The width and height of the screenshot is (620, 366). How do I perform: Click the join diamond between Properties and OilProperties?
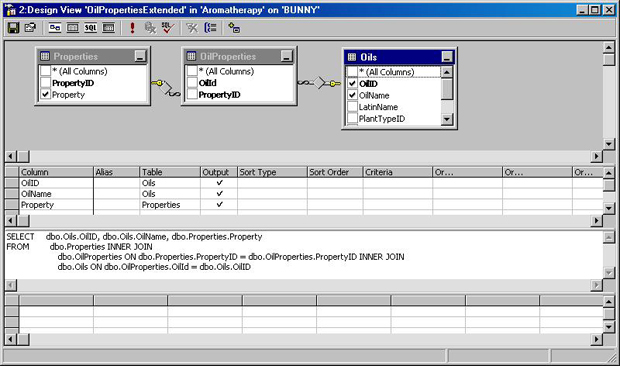click(x=166, y=87)
